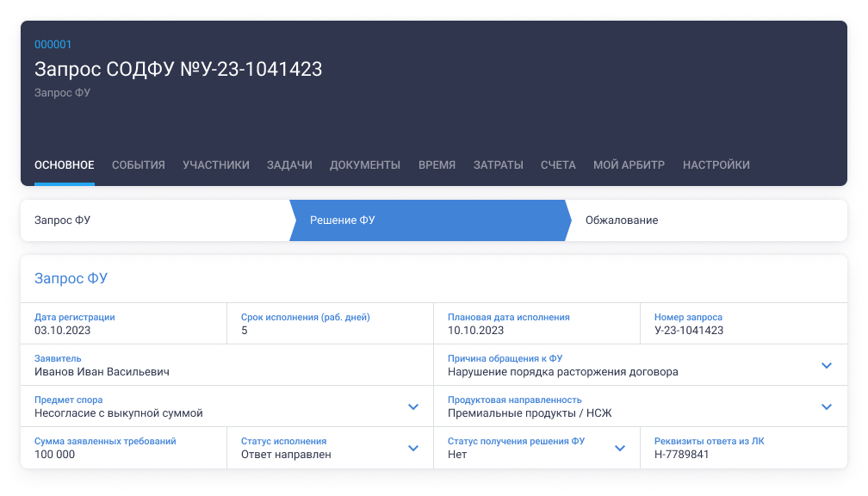Open the Мой арбитр tab
This screenshot has height=496, width=868.
coord(629,164)
